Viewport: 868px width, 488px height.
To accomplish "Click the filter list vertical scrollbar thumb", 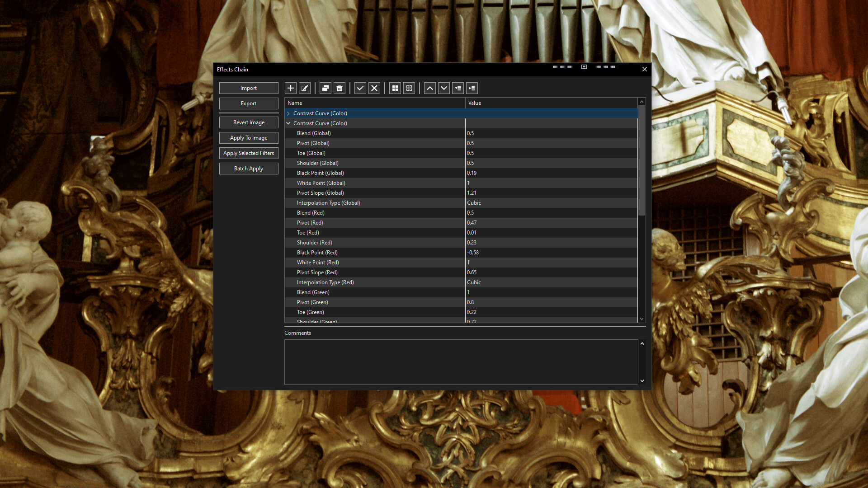I will pos(642,160).
